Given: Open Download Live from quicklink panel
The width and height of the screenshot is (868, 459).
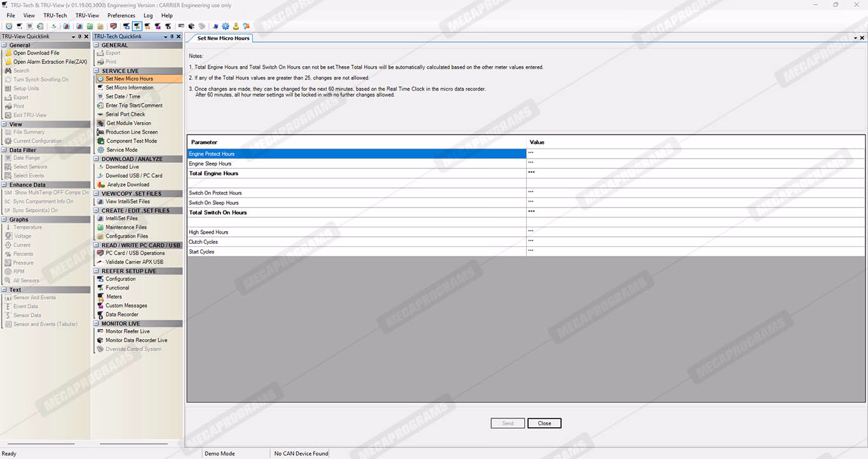Looking at the screenshot, I should coord(122,167).
